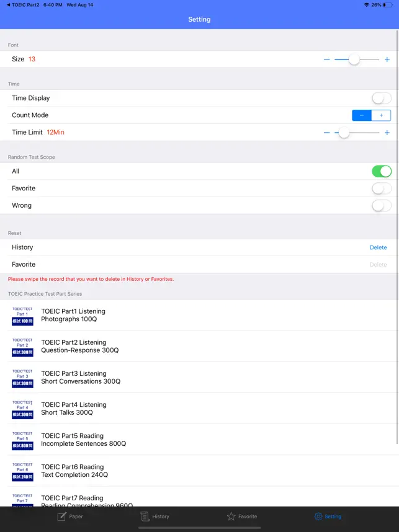
Task: Click the swipe-to-delete hint text
Action: (x=91, y=279)
